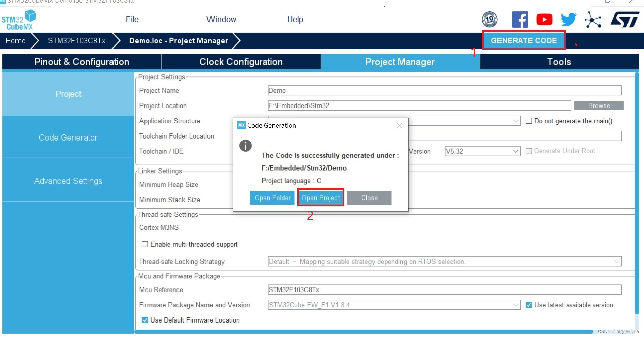The height and width of the screenshot is (337, 644).
Task: Click Browse for project location
Action: [x=599, y=105]
